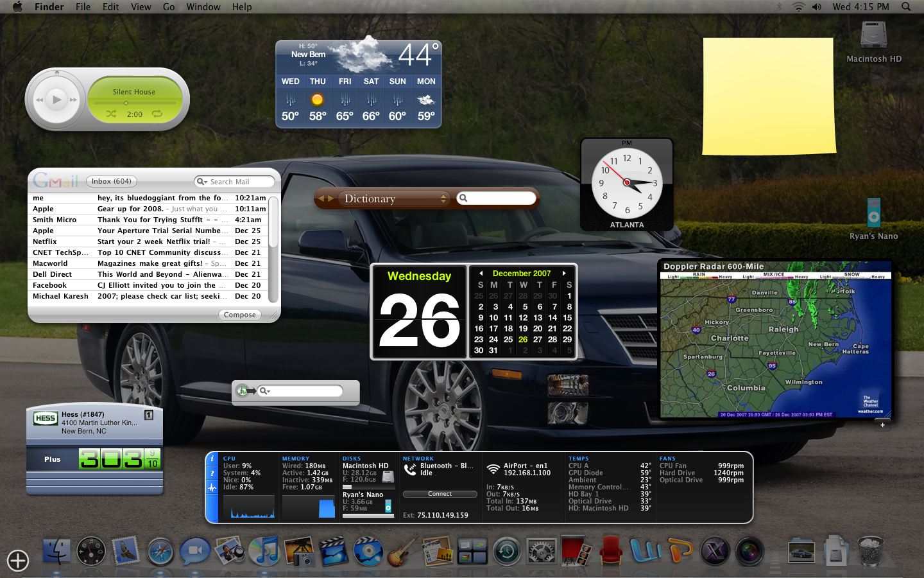The image size is (924, 578).
Task: Open the Smith Micro StuffIt email
Action: click(148, 220)
